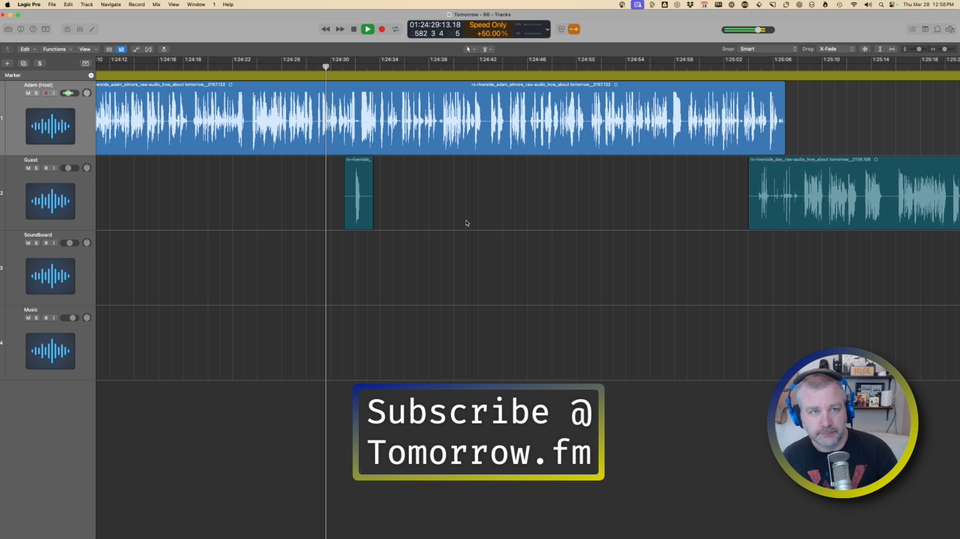The width and height of the screenshot is (960, 539).
Task: Open the Mix menu
Action: click(156, 4)
